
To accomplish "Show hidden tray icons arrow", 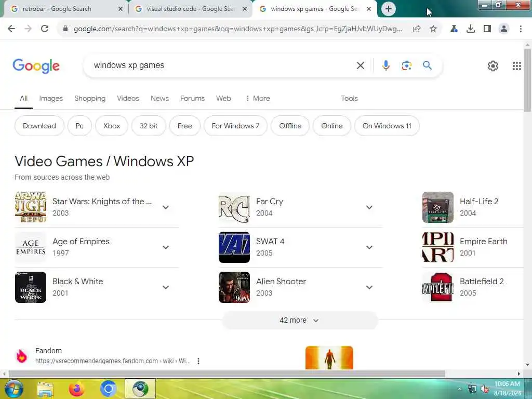I will (459, 389).
